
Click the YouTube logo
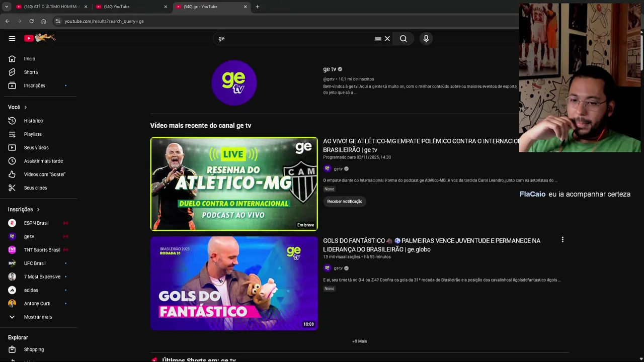[40, 38]
